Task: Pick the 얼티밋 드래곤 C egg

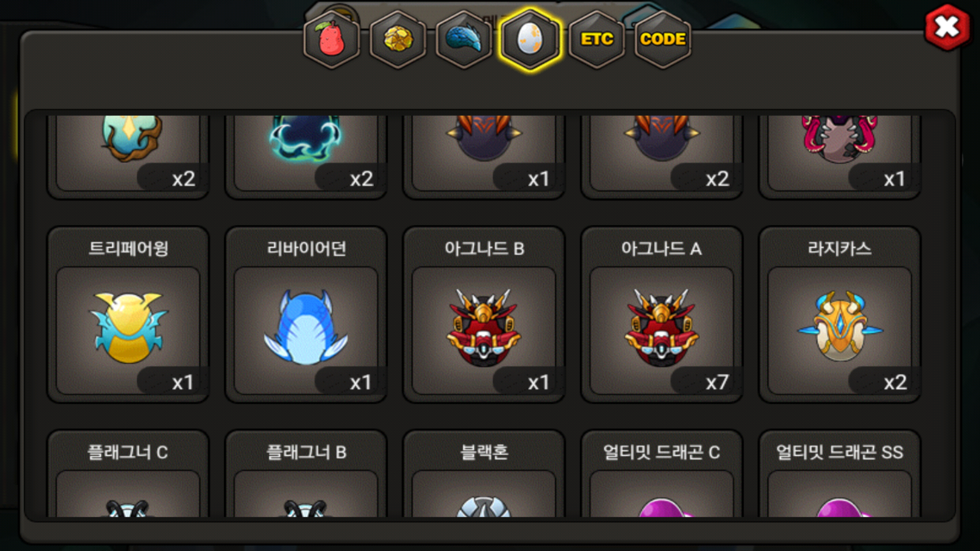Action: tap(662, 473)
